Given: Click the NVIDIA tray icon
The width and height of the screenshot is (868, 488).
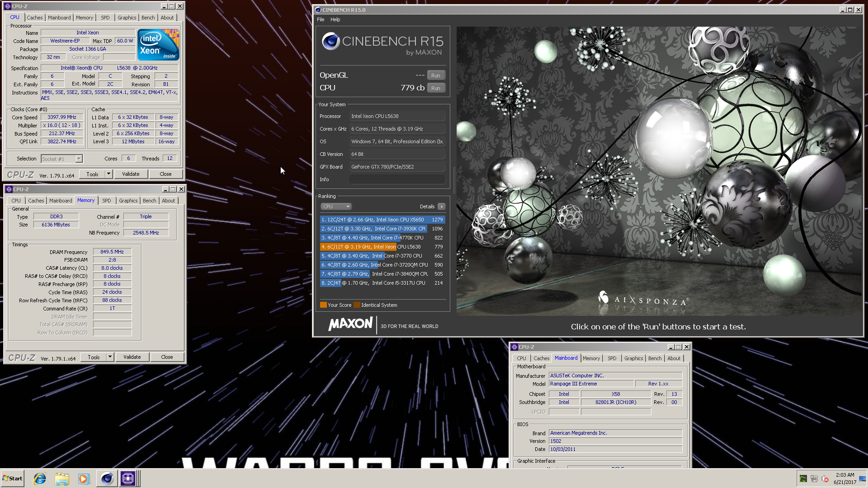Looking at the screenshot, I should point(803,479).
